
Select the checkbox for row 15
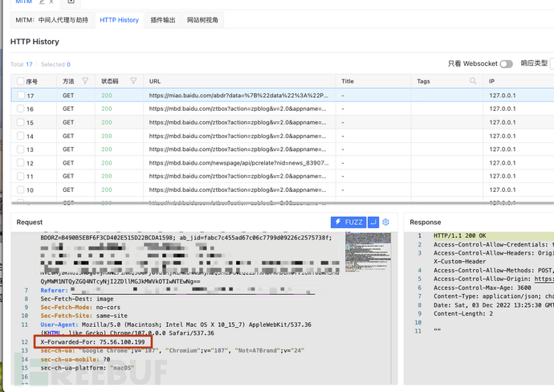tap(21, 122)
